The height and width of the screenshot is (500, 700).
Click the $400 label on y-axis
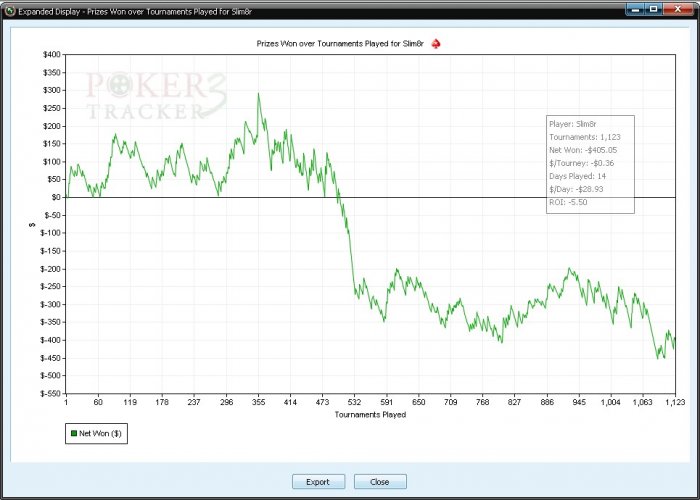click(x=52, y=54)
